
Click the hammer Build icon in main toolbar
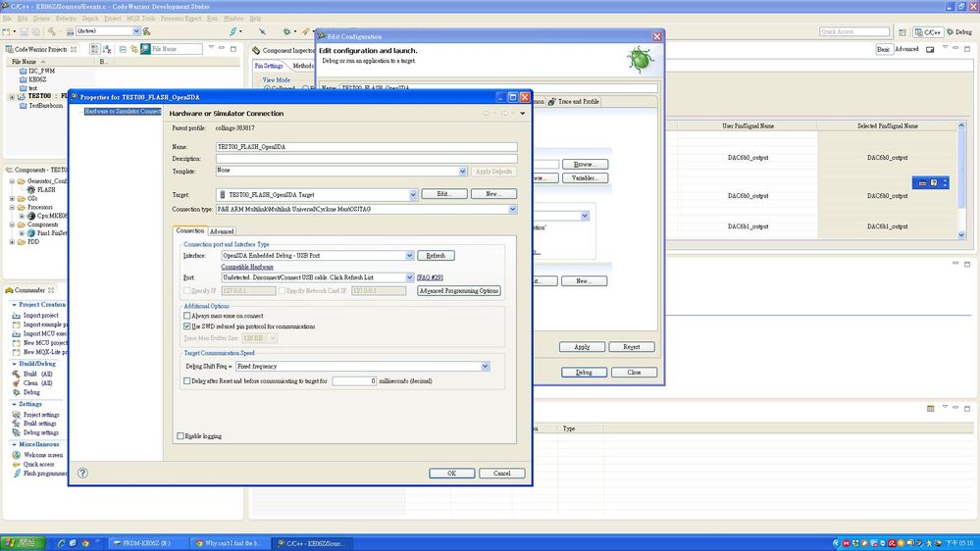tap(53, 31)
